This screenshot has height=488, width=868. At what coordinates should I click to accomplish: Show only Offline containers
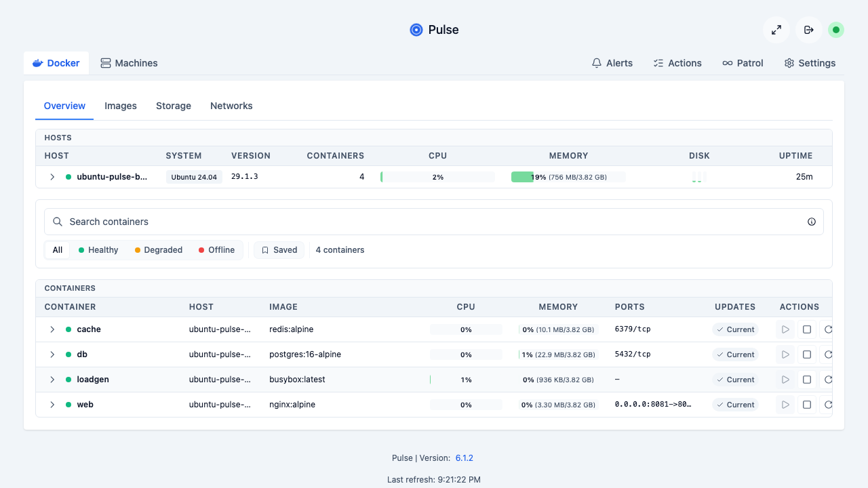pos(216,250)
